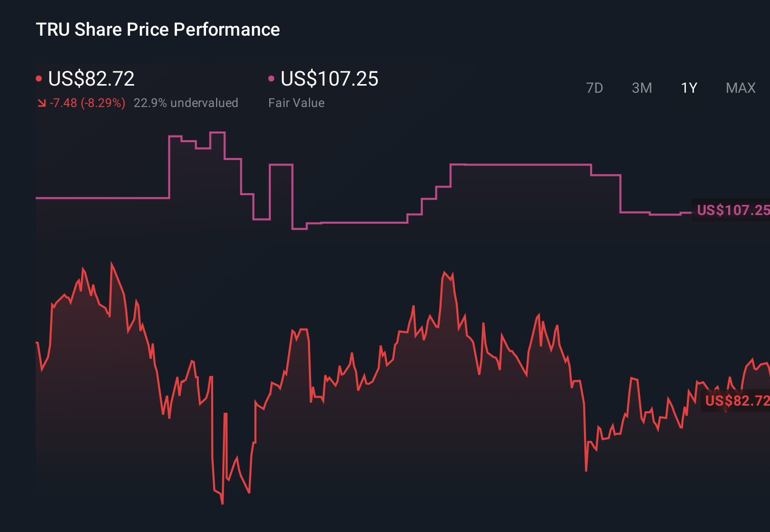Screen dimensions: 770x532
Task: Expand the Fair Value legend entry
Action: click(x=296, y=102)
